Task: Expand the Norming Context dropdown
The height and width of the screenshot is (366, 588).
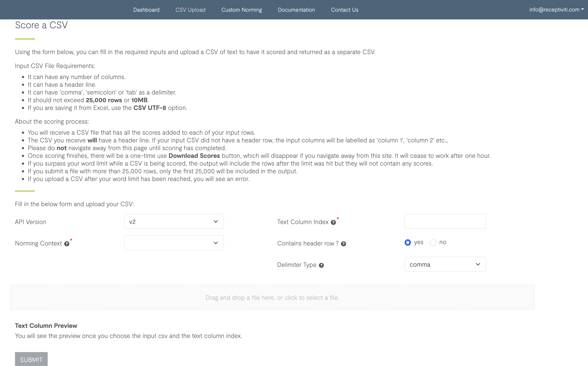Action: click(174, 243)
